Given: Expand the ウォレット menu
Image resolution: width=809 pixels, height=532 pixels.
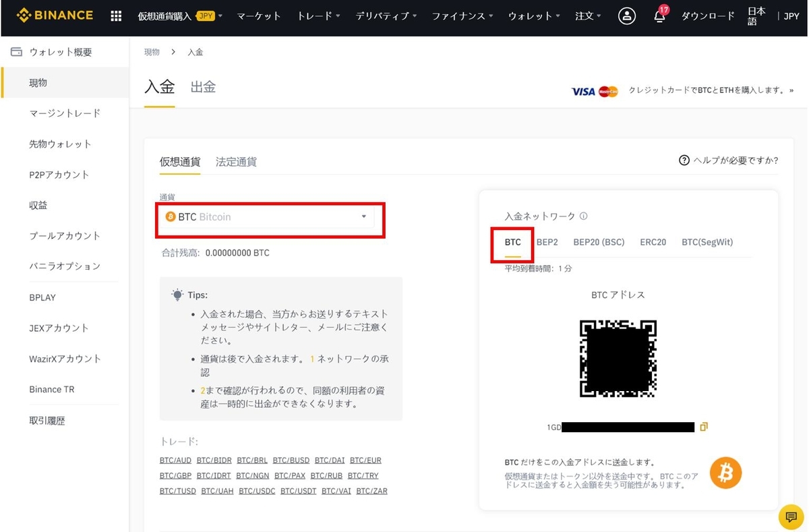Looking at the screenshot, I should click(x=534, y=16).
